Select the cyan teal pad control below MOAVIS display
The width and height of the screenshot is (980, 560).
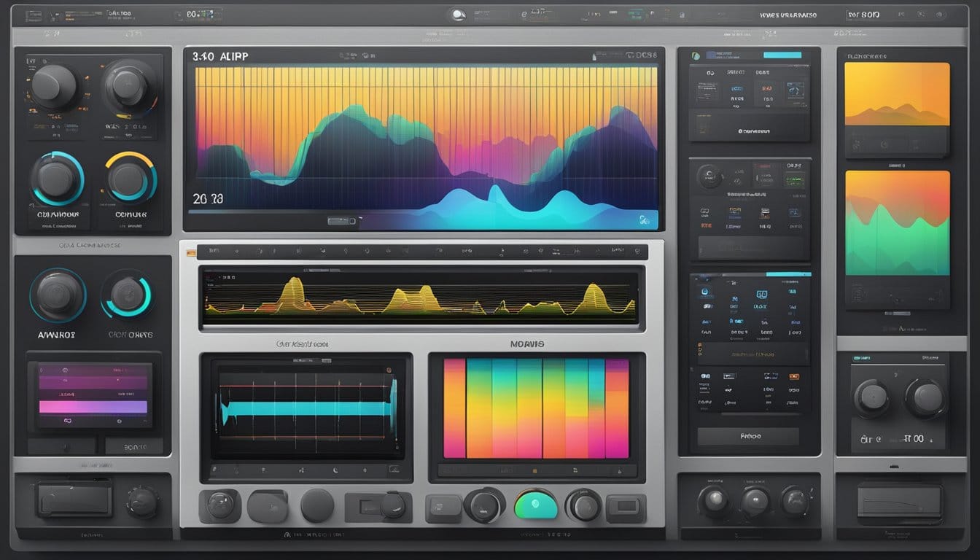[x=534, y=505]
